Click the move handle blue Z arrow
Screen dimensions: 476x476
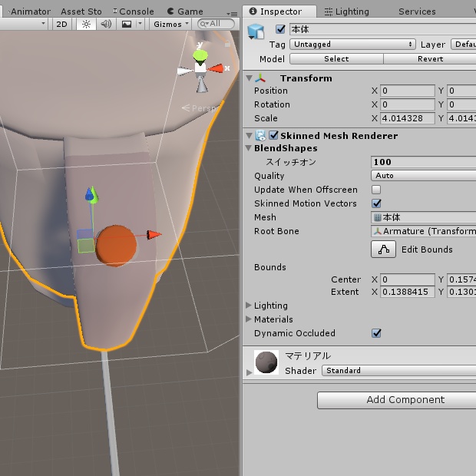pyautogui.click(x=89, y=194)
